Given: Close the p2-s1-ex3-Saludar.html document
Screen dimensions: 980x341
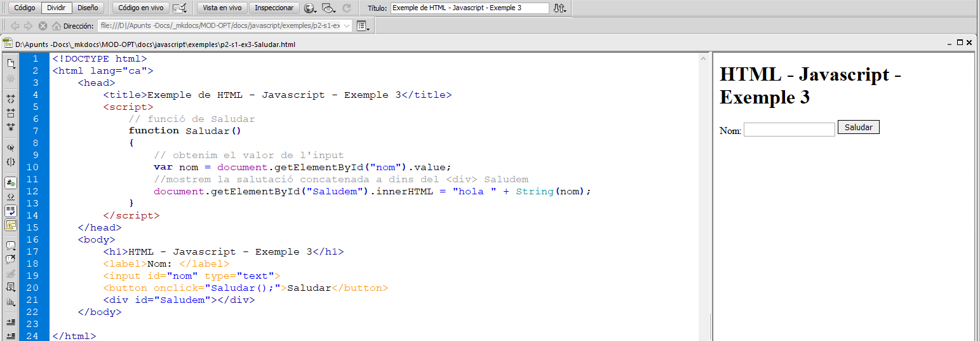Looking at the screenshot, I should (x=969, y=43).
